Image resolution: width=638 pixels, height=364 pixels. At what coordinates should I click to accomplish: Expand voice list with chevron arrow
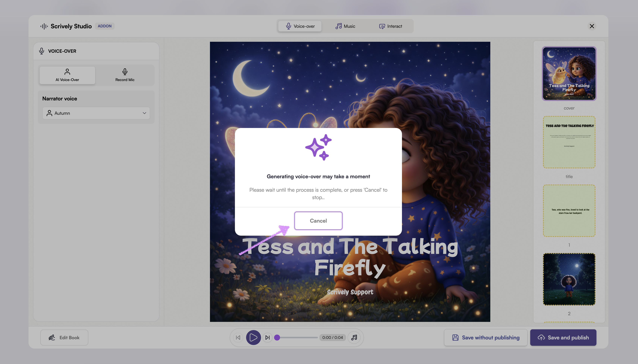coord(144,113)
